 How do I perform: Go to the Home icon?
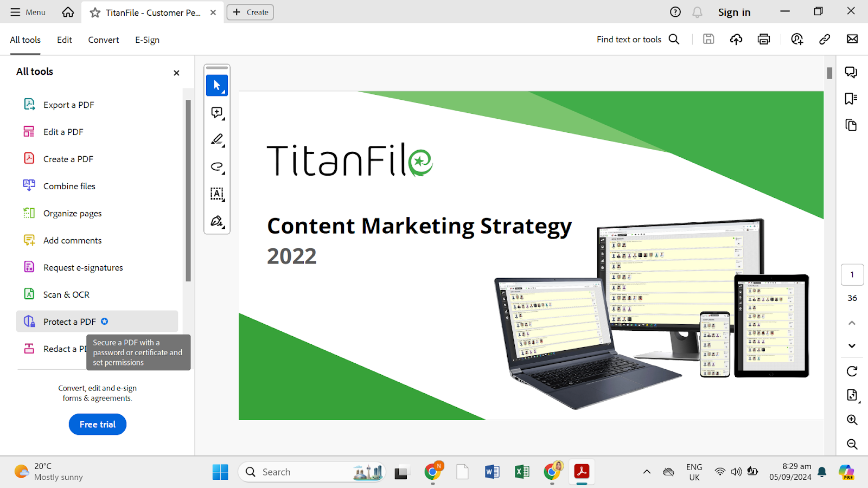[68, 12]
